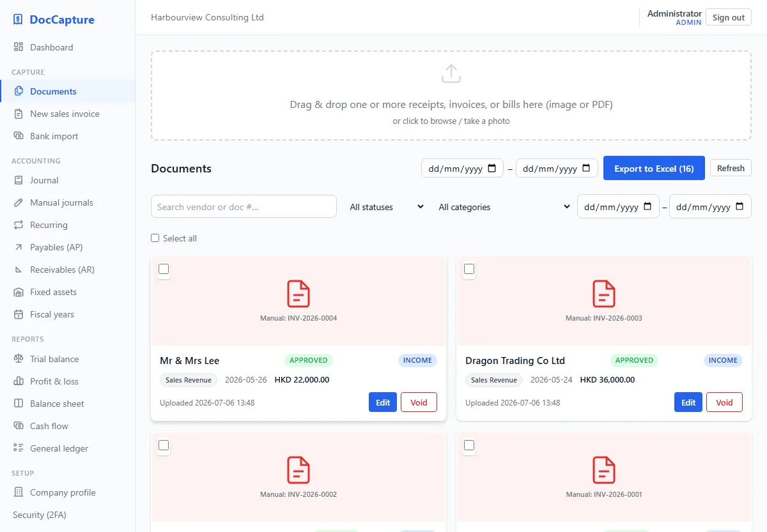Viewport: 767px width, 532px height.
Task: Click the Fixed assets building icon
Action: pos(19,292)
